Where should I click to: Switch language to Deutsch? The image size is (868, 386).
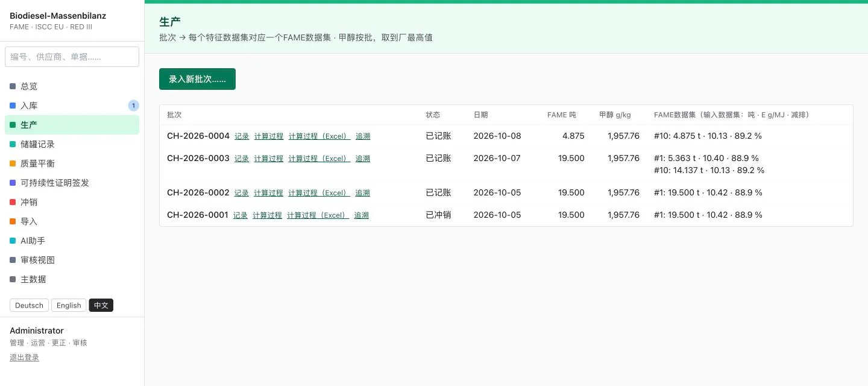click(29, 305)
